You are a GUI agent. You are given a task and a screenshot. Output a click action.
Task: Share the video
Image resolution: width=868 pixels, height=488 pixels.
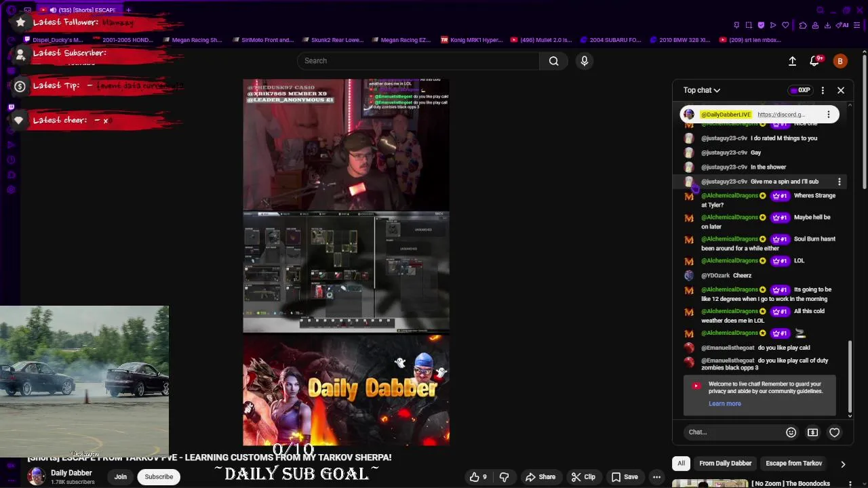540,476
